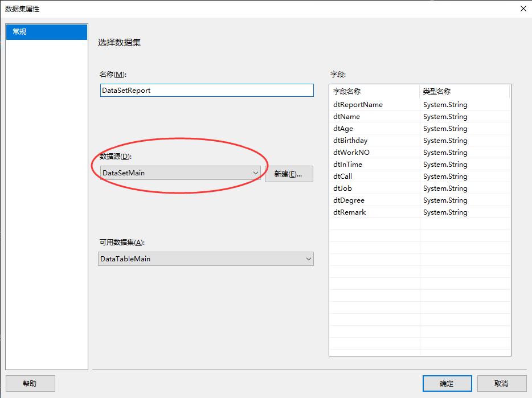Viewport: 532px width, 398px height.
Task: Click System.String type for dtReportName
Action: 445,105
